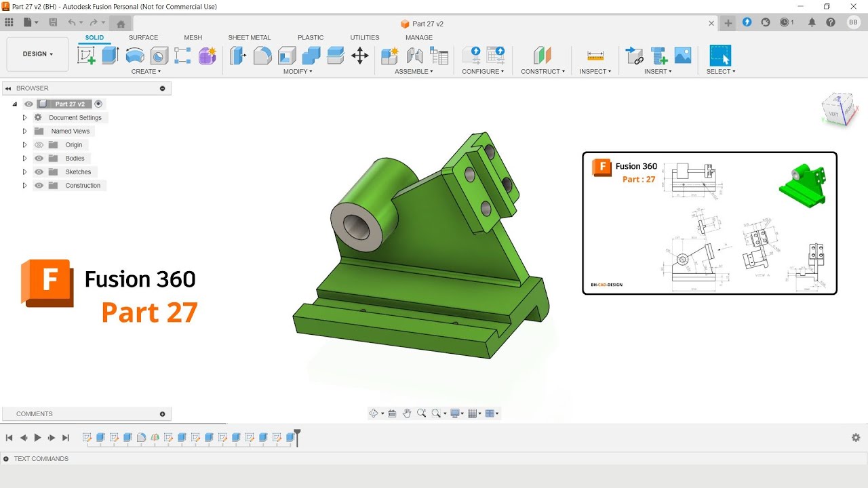Select the Move/Copy tool
Image resolution: width=868 pixels, height=488 pixels.
(x=360, y=56)
